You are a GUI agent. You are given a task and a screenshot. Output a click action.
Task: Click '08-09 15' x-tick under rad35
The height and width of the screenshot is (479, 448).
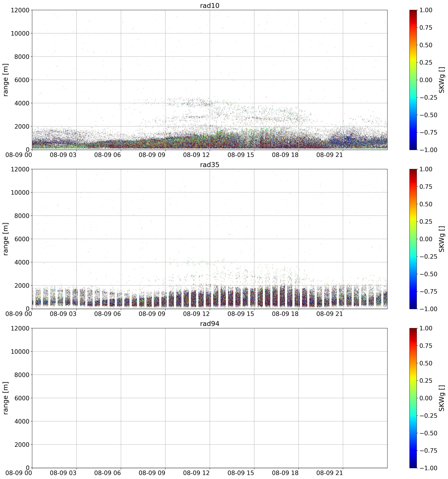point(241,314)
